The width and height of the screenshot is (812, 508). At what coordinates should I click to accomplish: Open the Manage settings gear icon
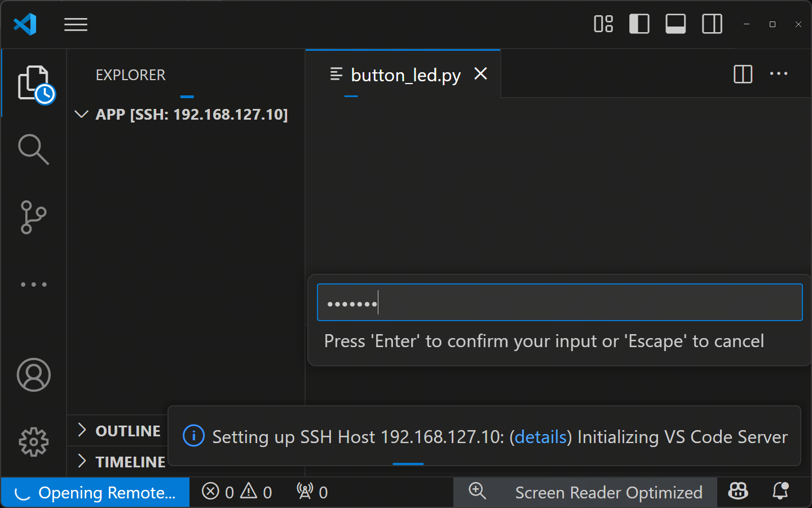pos(34,442)
